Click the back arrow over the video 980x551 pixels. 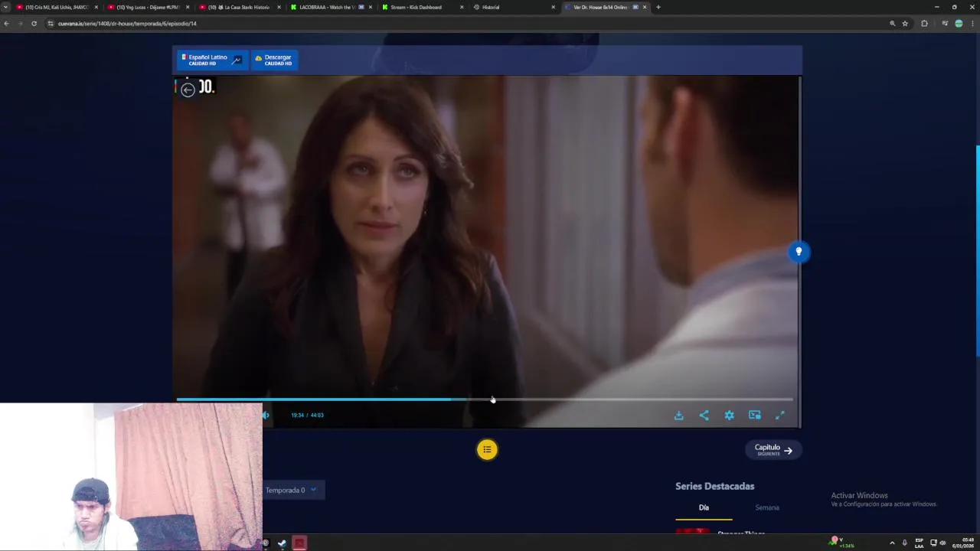click(188, 90)
